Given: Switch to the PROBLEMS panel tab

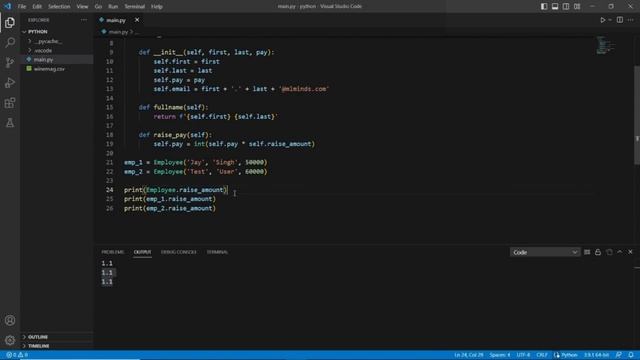Looking at the screenshot, I should tap(113, 252).
